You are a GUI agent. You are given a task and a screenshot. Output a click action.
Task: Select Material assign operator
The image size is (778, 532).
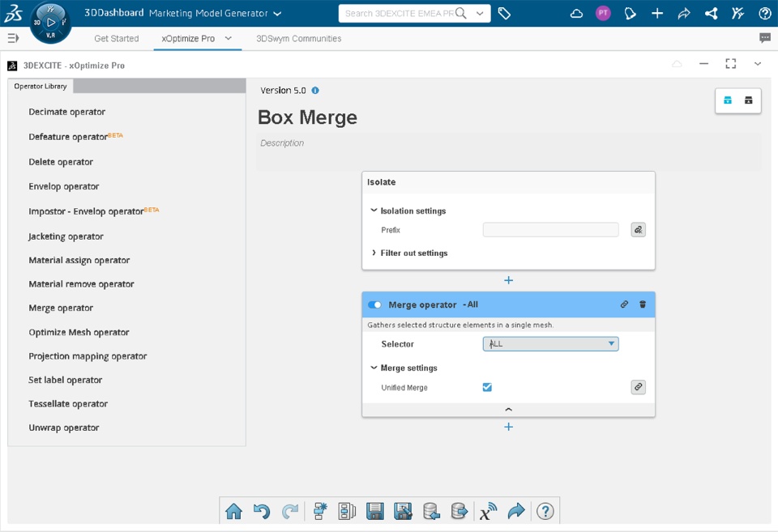(79, 260)
